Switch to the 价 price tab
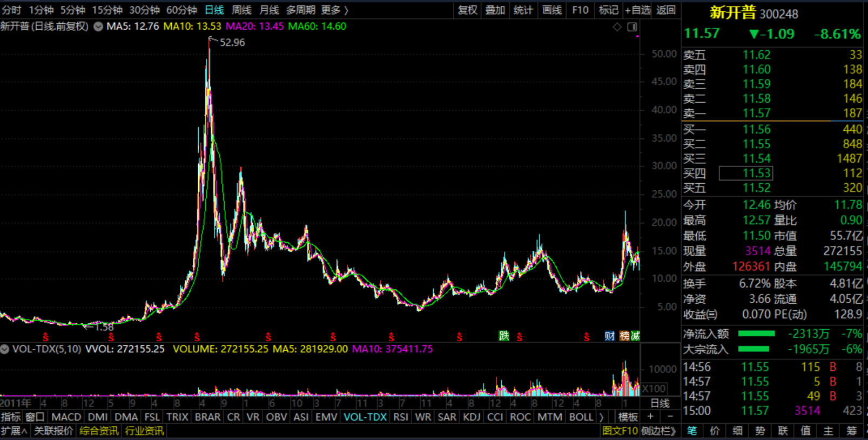 pyautogui.click(x=715, y=431)
